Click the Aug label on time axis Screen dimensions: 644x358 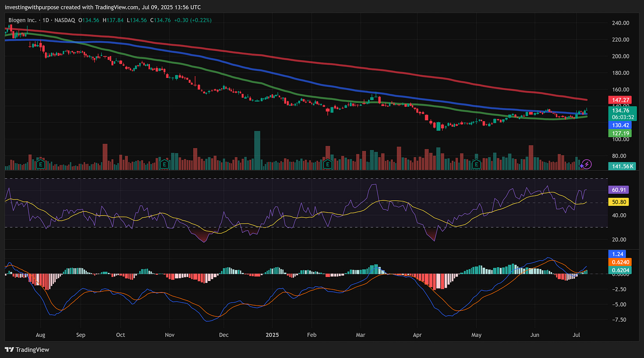40,335
